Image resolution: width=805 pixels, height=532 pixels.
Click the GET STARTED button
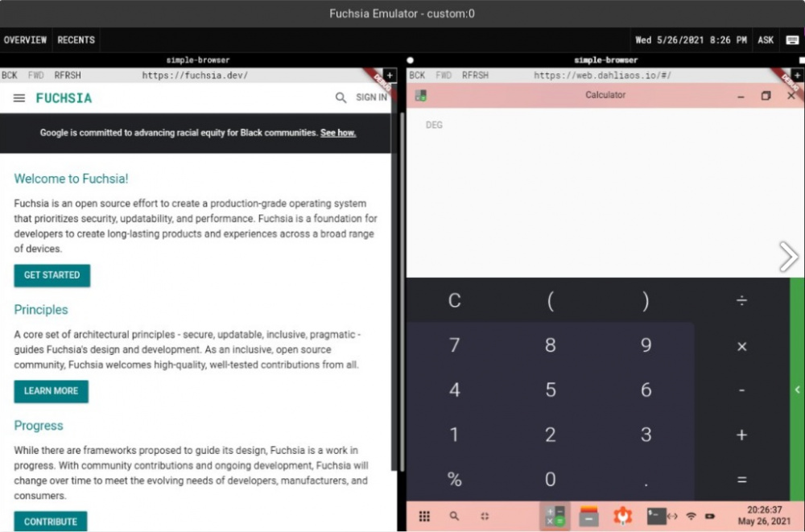(x=52, y=275)
